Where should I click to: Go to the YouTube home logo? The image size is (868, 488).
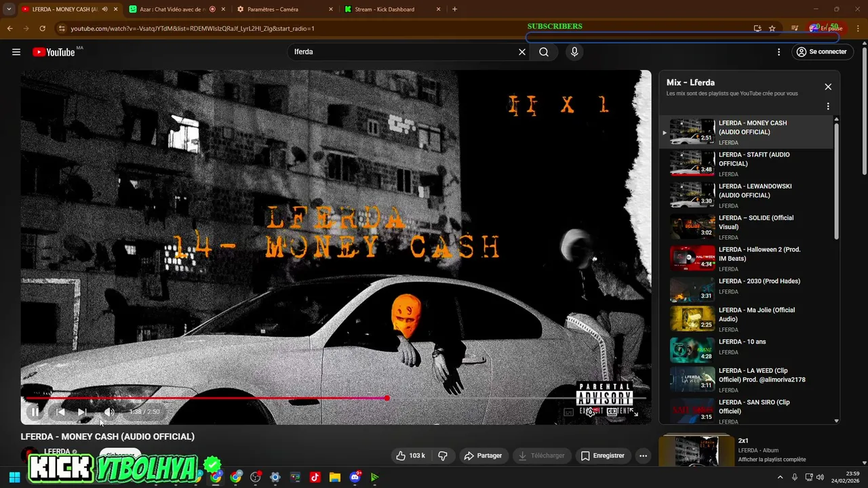tap(54, 52)
